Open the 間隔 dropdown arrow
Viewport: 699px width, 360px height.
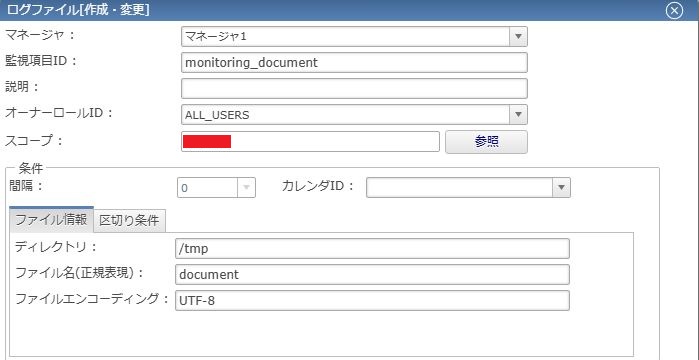click(246, 188)
